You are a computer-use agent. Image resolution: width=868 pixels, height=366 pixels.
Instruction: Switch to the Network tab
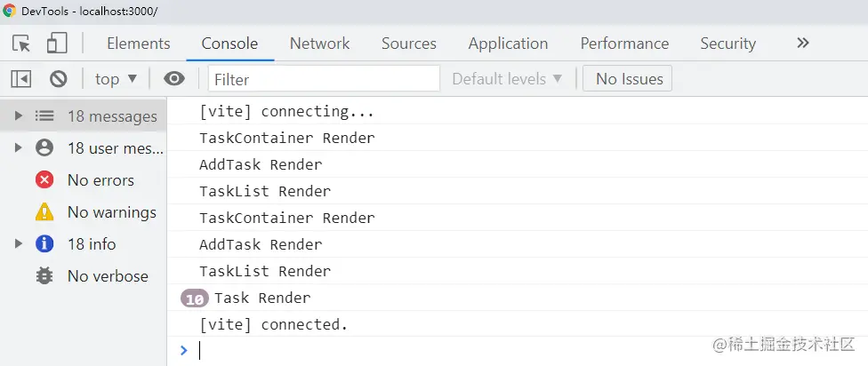319,44
